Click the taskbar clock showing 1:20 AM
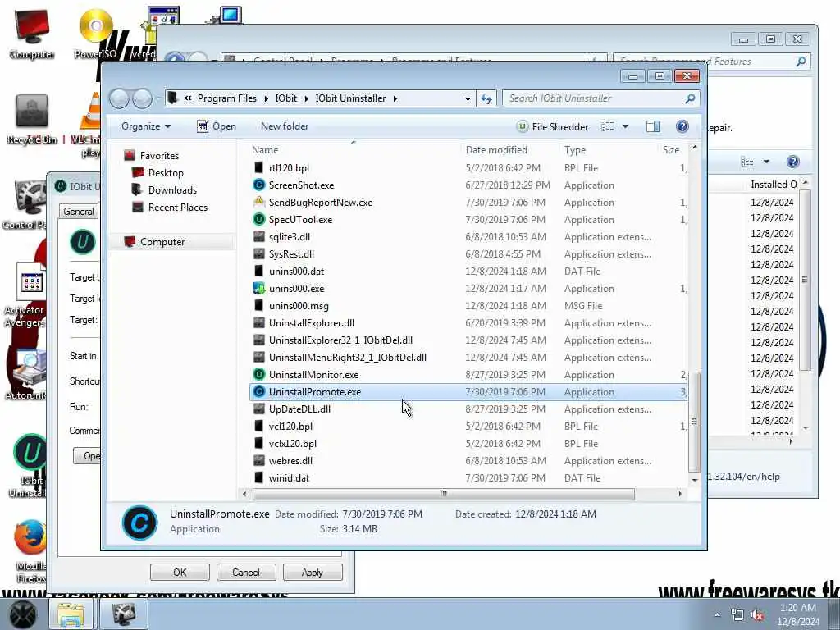Viewport: 840px width, 630px height. pyautogui.click(x=798, y=614)
